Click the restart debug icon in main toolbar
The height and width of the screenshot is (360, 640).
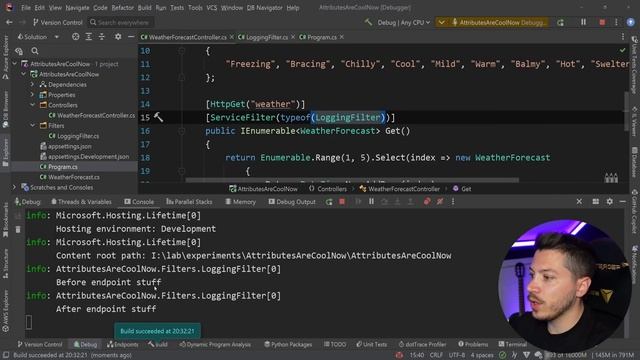click(x=561, y=22)
